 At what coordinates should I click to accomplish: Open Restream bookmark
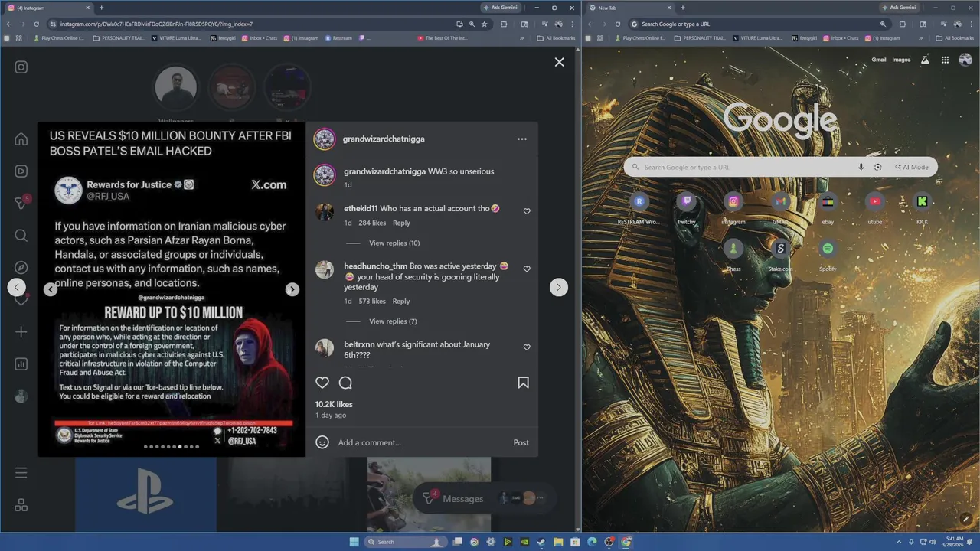click(x=338, y=38)
